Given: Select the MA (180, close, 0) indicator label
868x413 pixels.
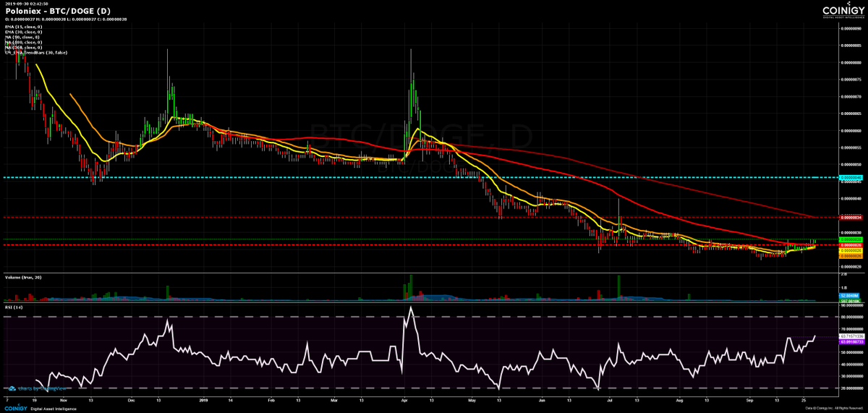Looking at the screenshot, I should coord(23,42).
